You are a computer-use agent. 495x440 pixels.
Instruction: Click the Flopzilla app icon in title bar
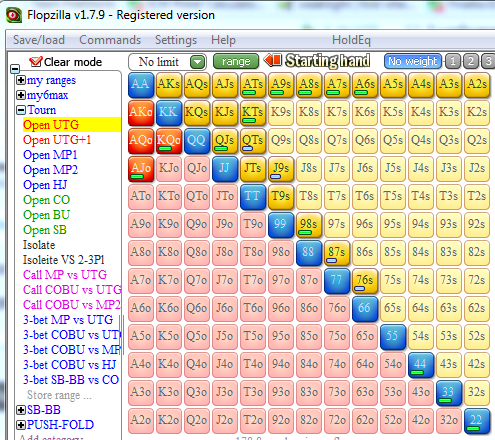click(14, 15)
